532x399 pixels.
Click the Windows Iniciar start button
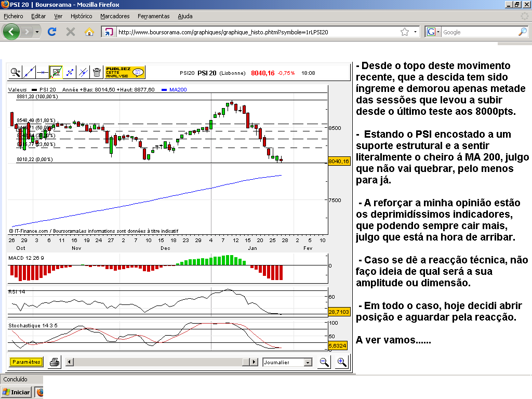16,392
